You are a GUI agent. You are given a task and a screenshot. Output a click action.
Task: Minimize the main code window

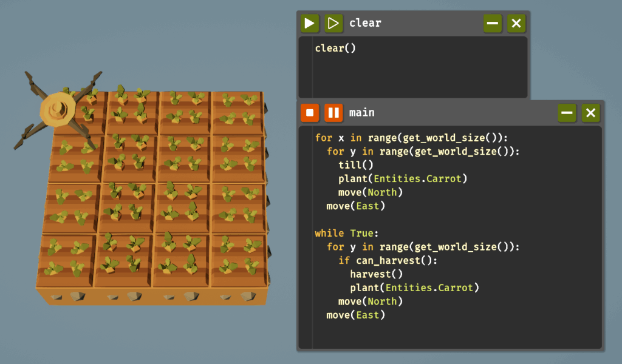[x=567, y=113]
